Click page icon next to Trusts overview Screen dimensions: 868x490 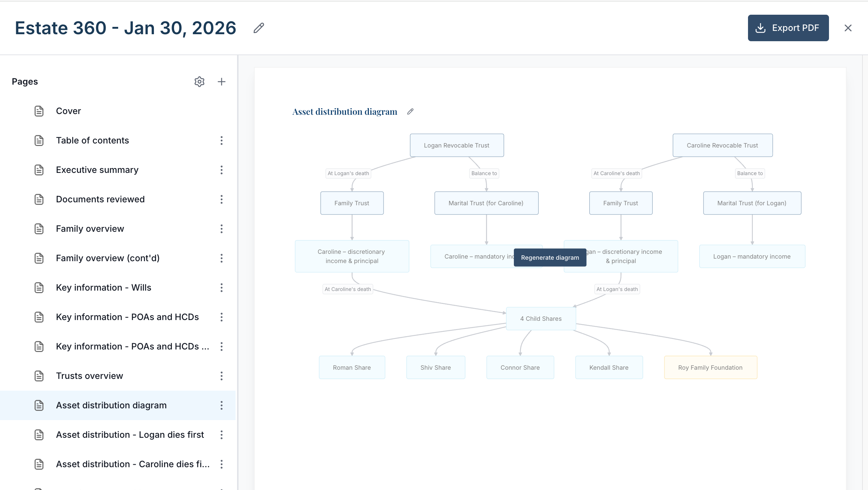point(39,376)
